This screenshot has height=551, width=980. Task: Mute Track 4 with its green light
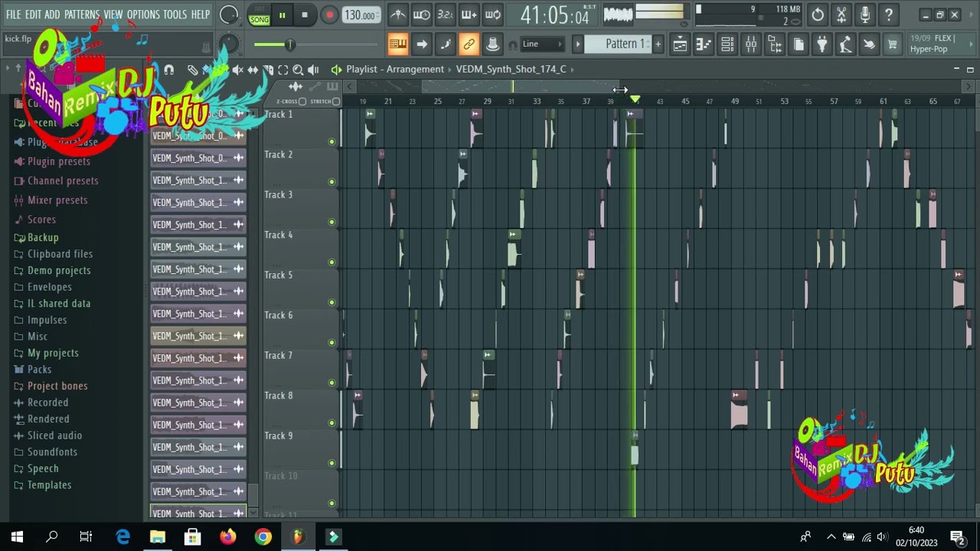pos(332,262)
